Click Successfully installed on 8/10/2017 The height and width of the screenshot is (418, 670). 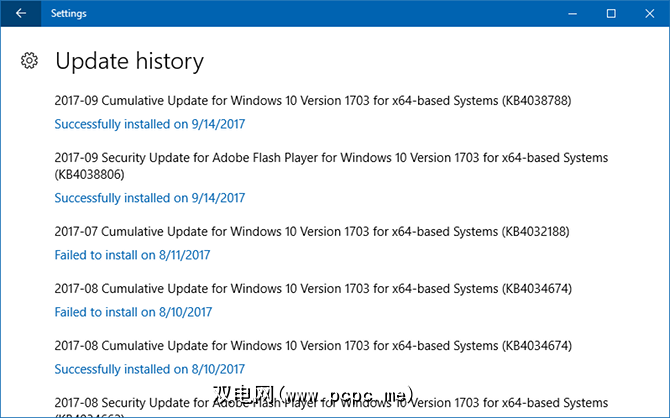point(149,369)
